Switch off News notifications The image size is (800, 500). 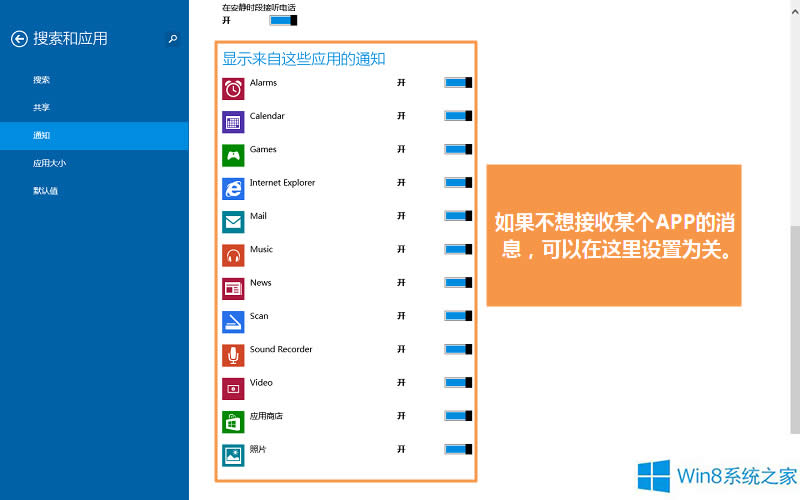[458, 283]
